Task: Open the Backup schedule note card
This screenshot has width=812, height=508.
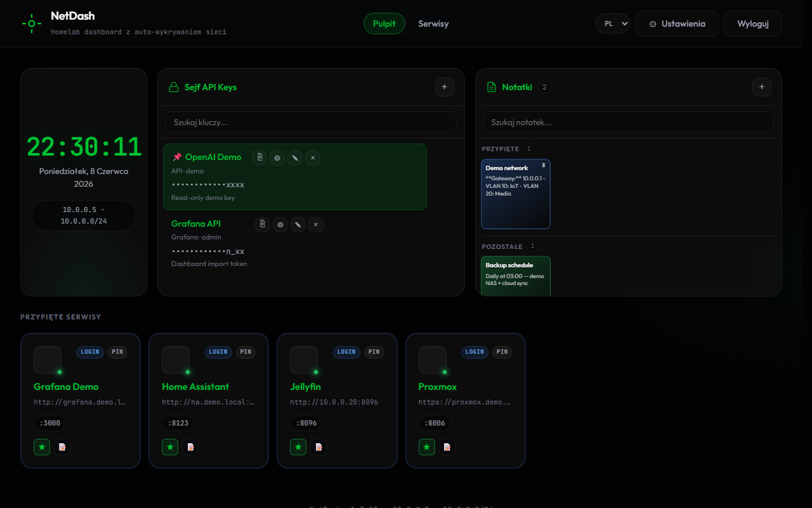Action: [x=516, y=276]
